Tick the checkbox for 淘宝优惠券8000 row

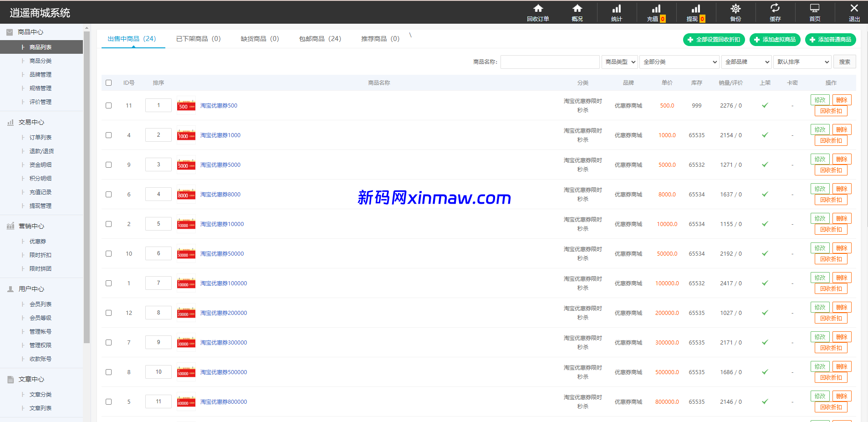pos(108,195)
